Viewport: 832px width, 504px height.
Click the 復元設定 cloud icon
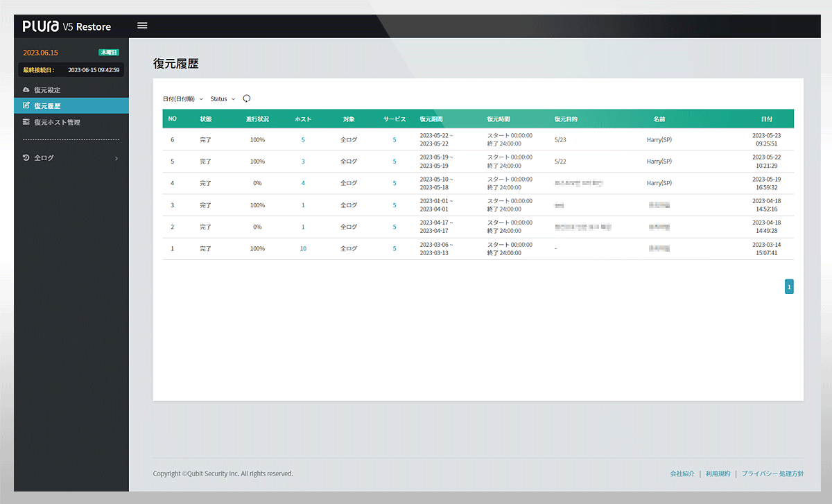pos(26,90)
